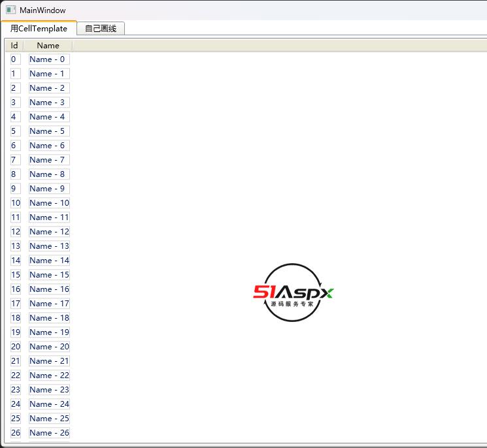487x448 pixels.
Task: Pick the Name - 14 row
Action: click(49, 261)
